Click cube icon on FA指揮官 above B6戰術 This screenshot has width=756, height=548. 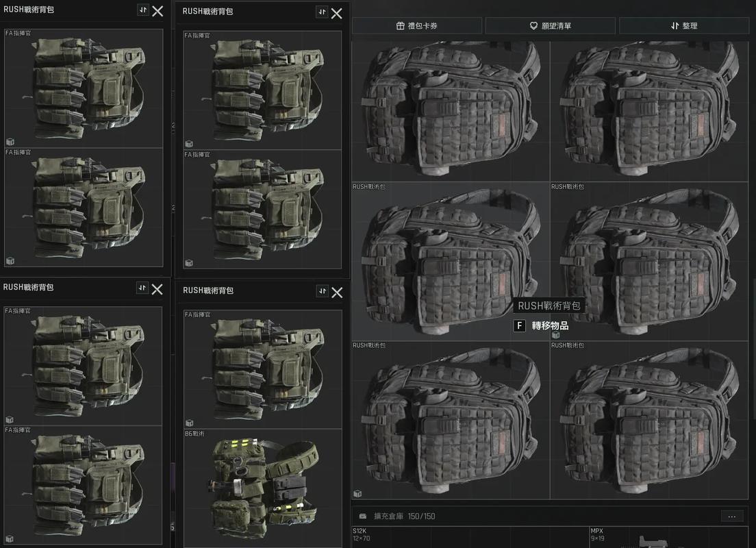[189, 423]
